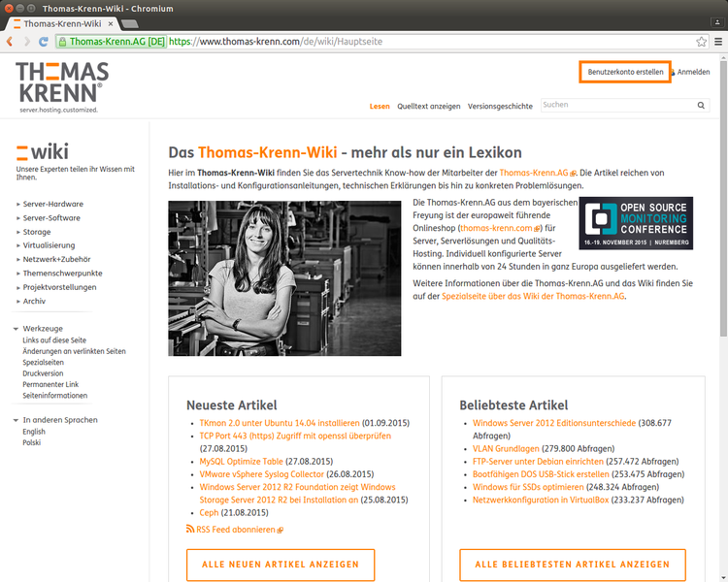Click the browser forward arrow
Viewport: 728px width, 582px height.
click(x=26, y=42)
